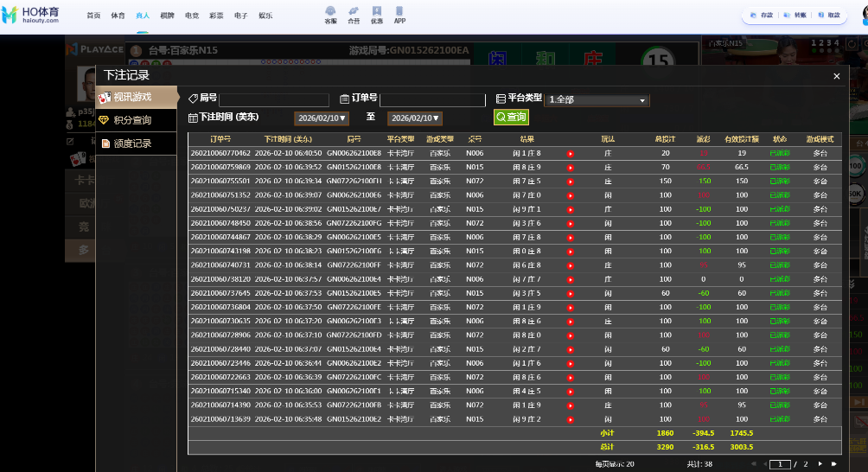Play video replay for order 260210060770462
Viewport: 868px width, 472px height.
570,154
